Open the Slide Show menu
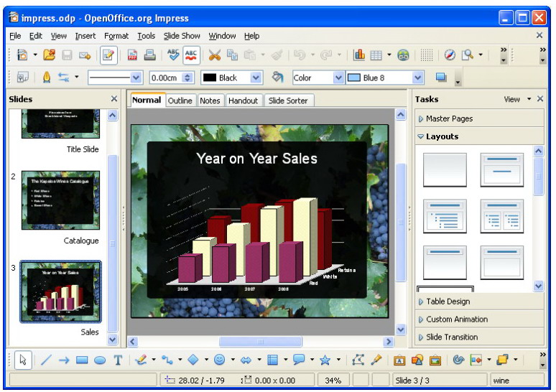 click(x=182, y=36)
